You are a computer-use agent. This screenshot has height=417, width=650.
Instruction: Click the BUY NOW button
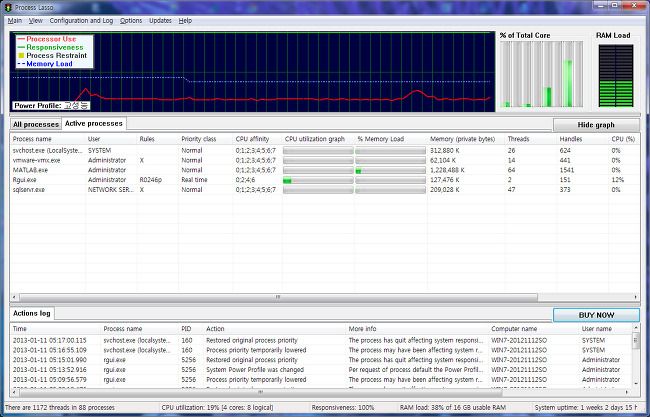[x=596, y=315]
